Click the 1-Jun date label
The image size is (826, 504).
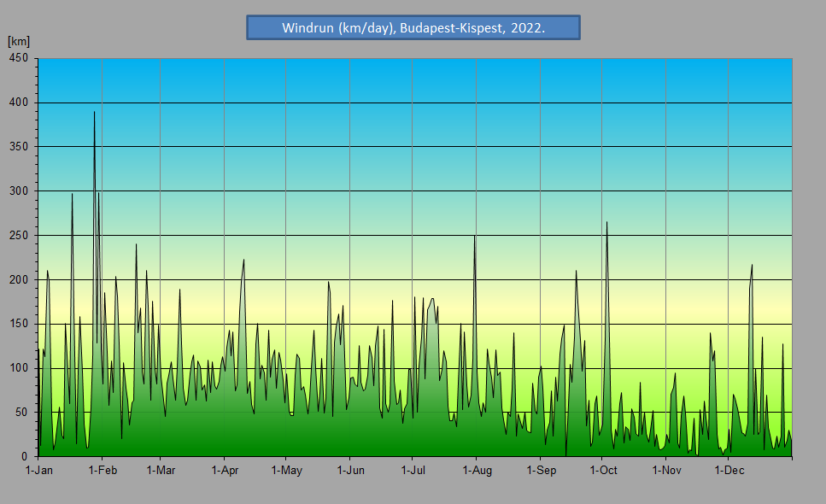349,470
